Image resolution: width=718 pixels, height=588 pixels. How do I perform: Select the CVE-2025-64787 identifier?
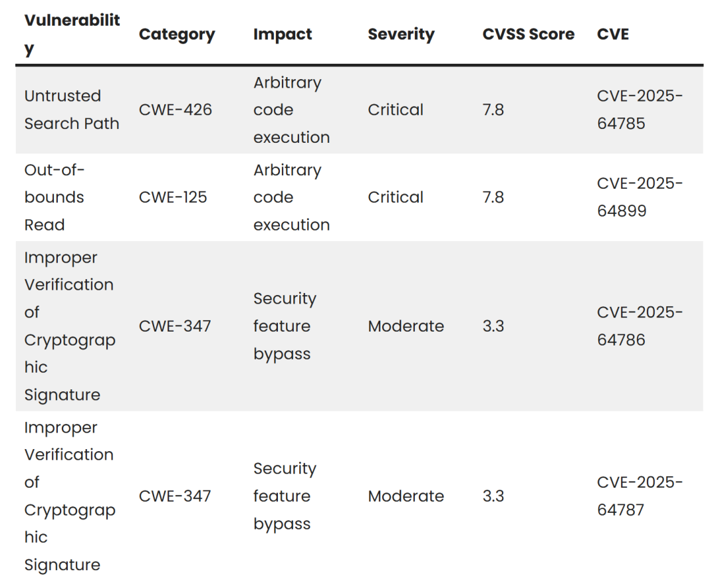(x=640, y=496)
